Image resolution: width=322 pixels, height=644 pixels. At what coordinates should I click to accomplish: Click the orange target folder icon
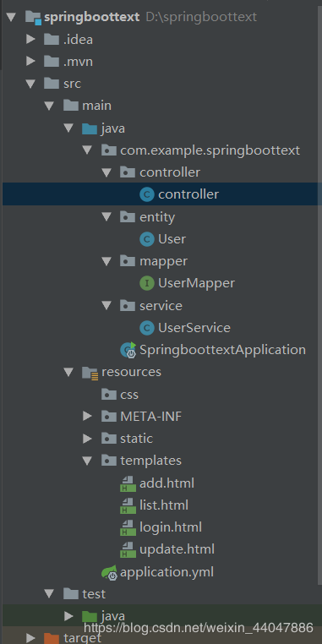(x=52, y=638)
